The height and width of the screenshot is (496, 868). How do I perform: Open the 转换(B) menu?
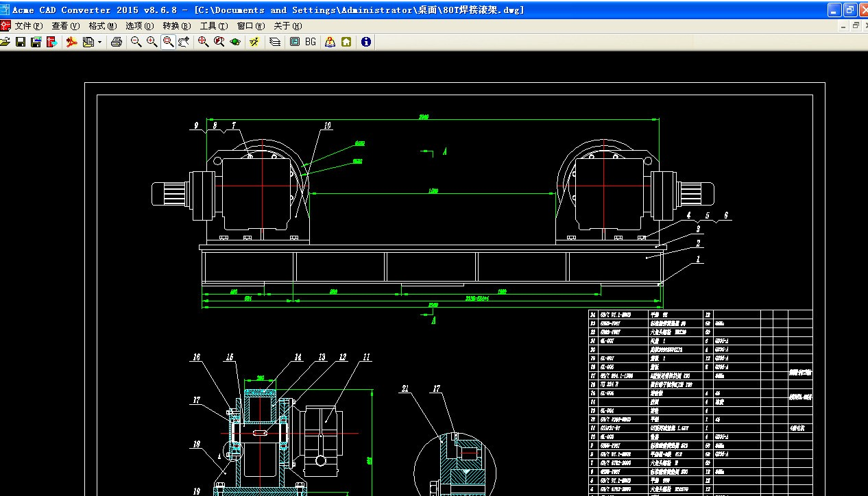[176, 26]
